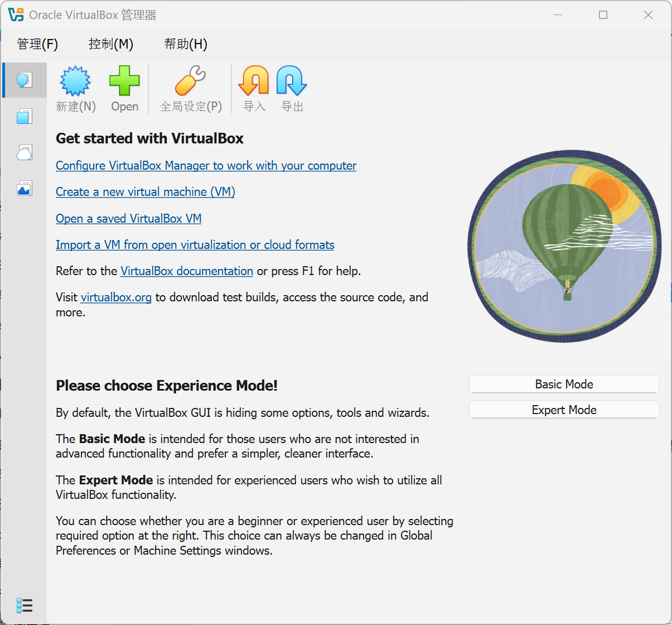Click the Please choose Experience Mode! heading

pyautogui.click(x=167, y=386)
